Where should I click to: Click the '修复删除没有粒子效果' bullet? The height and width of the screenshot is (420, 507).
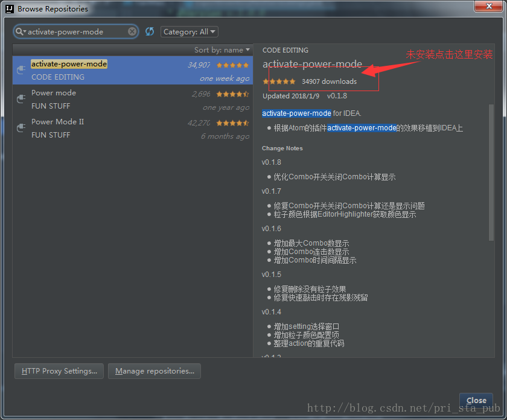[x=310, y=289]
